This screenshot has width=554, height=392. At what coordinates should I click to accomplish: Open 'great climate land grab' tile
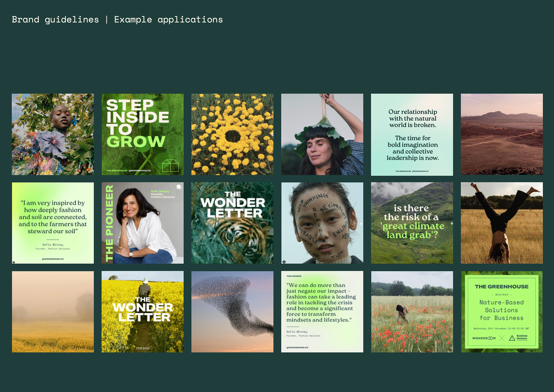[x=412, y=223]
